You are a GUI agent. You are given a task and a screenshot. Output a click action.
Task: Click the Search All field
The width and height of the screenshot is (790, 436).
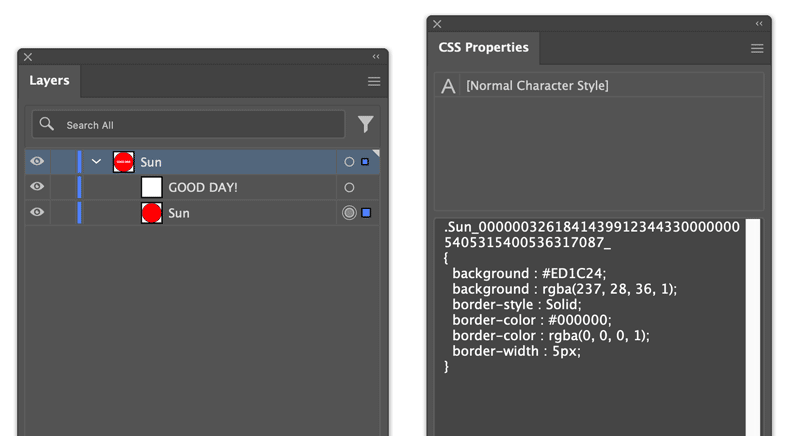[188, 124]
